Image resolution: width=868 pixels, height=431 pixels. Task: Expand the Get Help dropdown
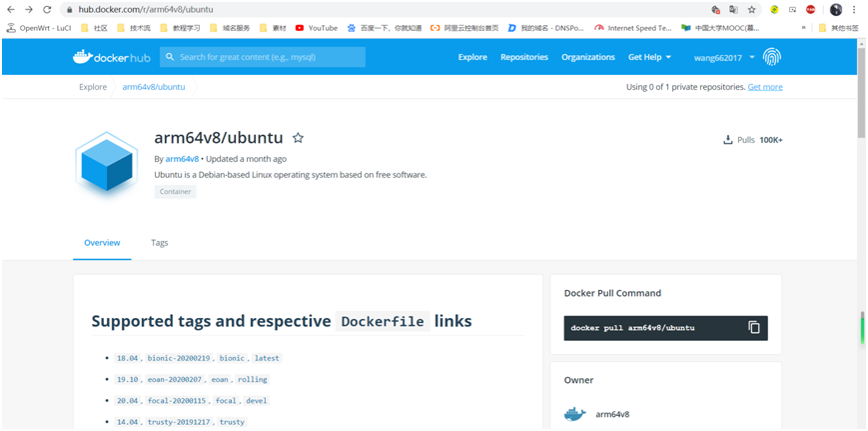pos(649,57)
